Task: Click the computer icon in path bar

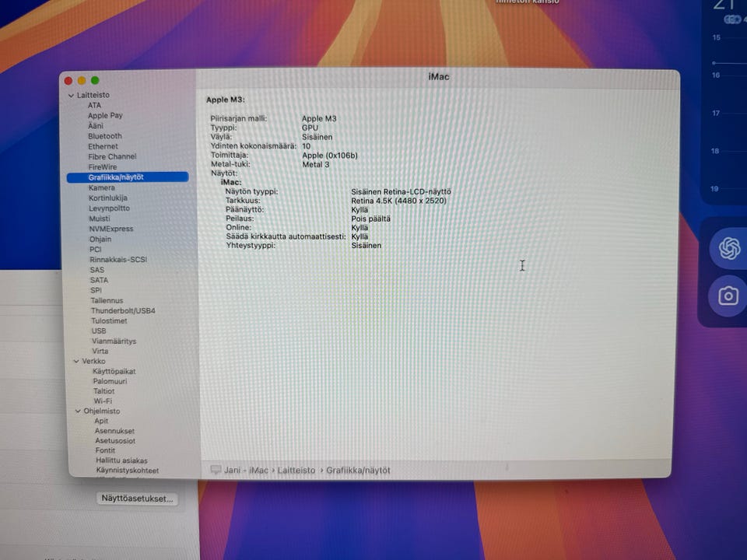Action: (216, 471)
